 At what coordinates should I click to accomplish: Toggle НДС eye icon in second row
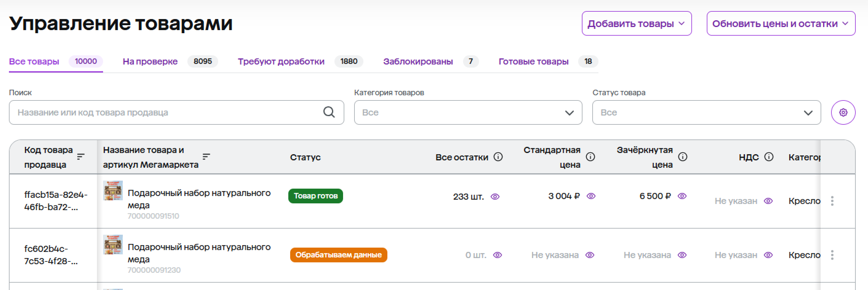(768, 255)
